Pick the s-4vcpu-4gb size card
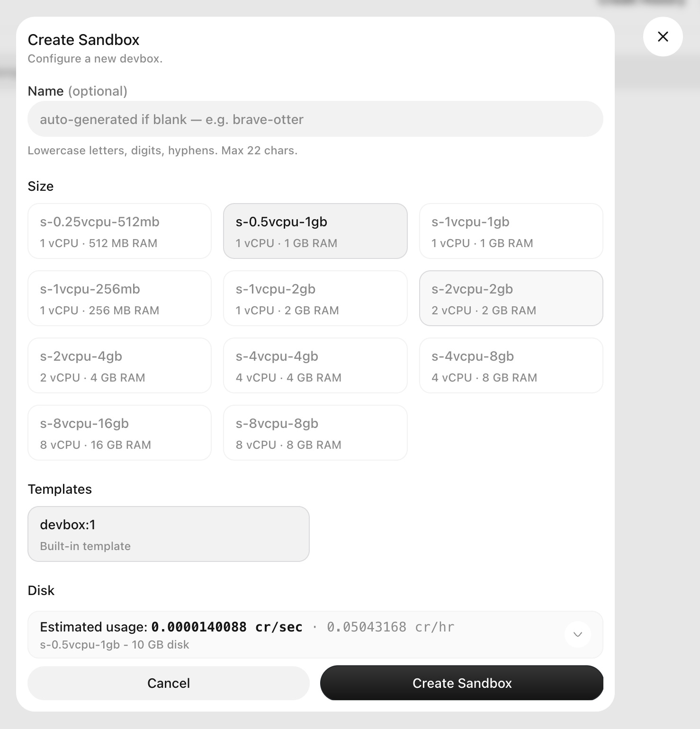The height and width of the screenshot is (729, 700). click(x=315, y=365)
